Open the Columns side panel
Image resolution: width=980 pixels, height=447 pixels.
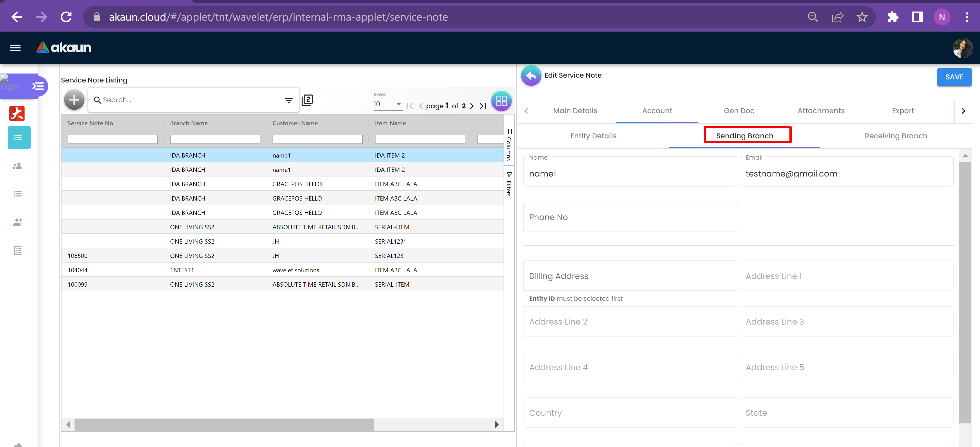point(509,144)
